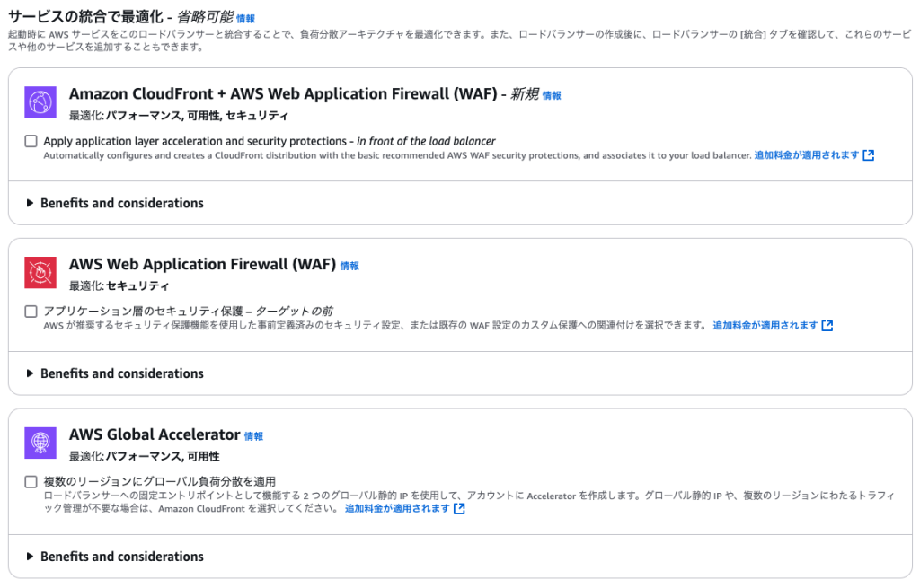This screenshot has width=920, height=588.
Task: Click the Amazon CloudFront service icon
Action: click(x=40, y=102)
